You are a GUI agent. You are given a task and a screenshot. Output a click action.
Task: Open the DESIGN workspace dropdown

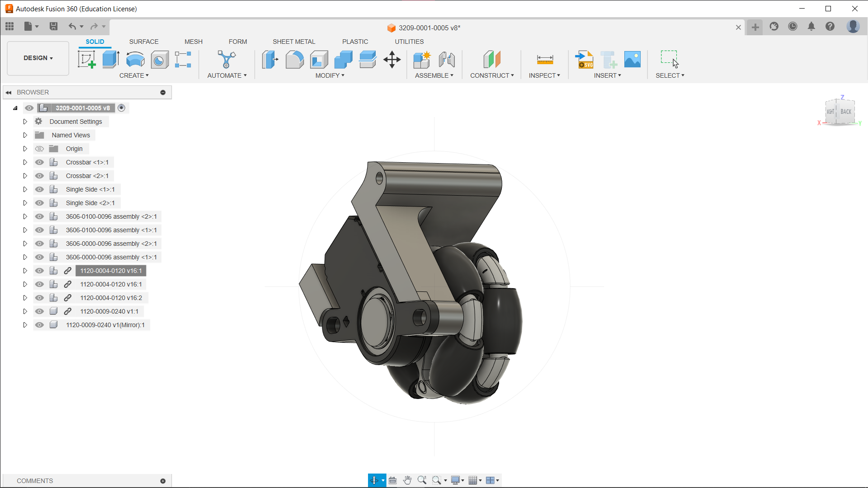(38, 58)
